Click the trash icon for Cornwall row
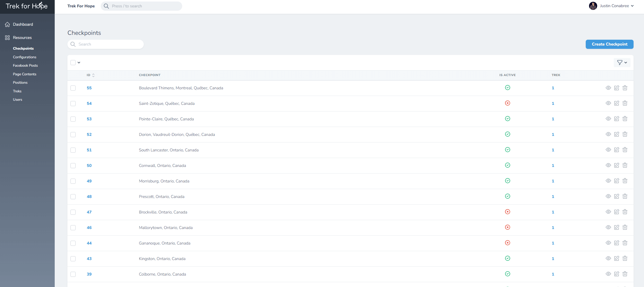 [x=625, y=165]
